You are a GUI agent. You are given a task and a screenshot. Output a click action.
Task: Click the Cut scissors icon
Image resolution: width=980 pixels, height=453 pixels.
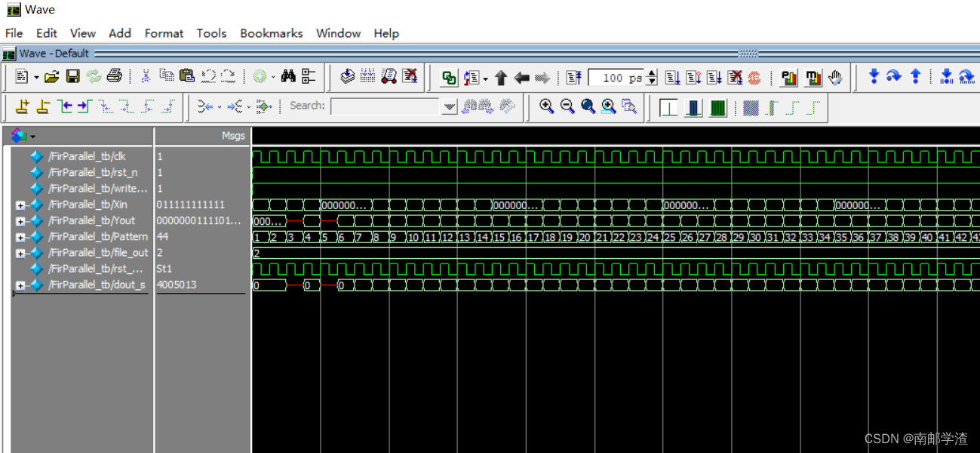tap(146, 76)
